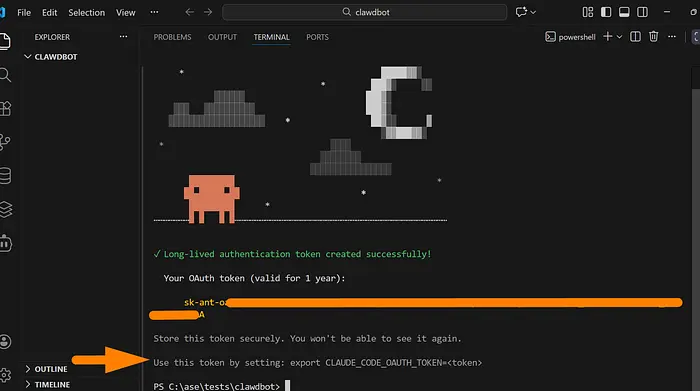700x391 pixels.
Task: Toggle the bottom panel visibility
Action: [624, 12]
